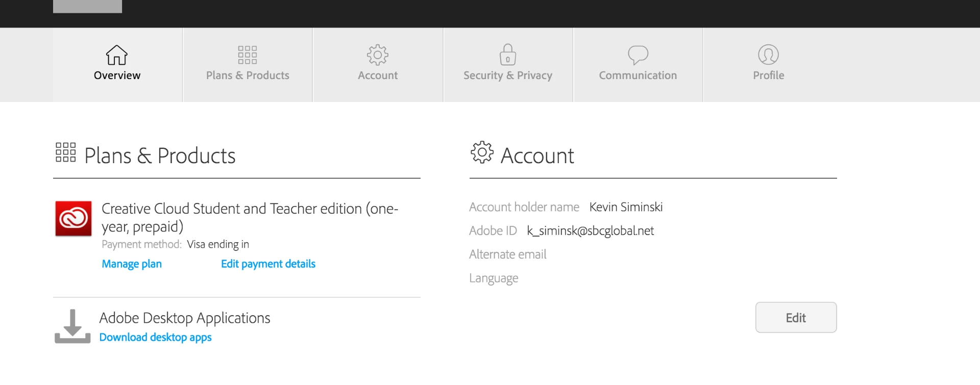Click the desktop apps download arrow icon
The height and width of the screenshot is (385, 980).
pos(72,326)
